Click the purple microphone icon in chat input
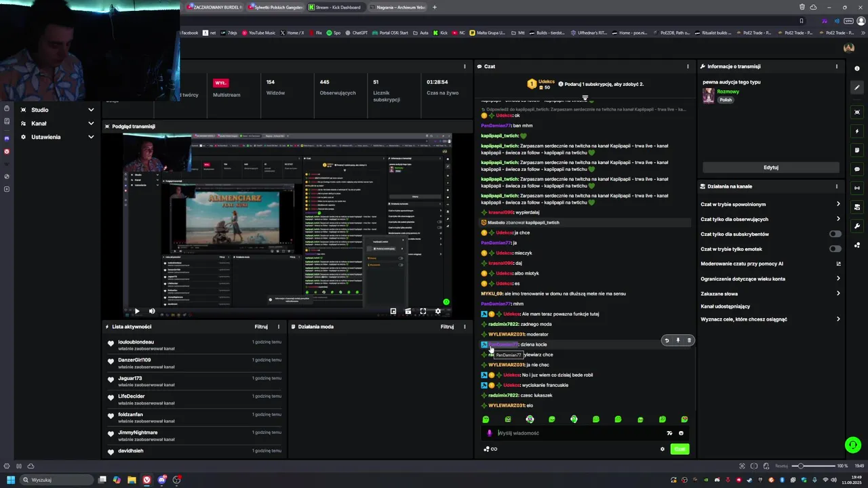 [x=490, y=433]
